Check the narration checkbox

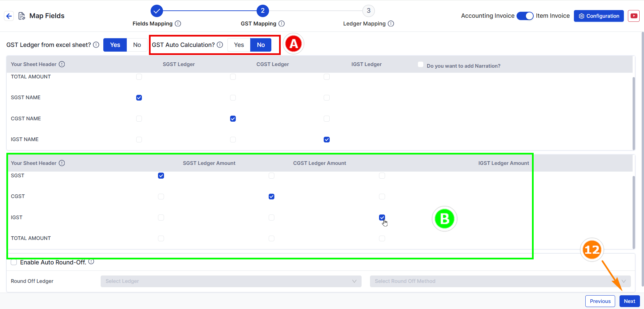(x=421, y=64)
